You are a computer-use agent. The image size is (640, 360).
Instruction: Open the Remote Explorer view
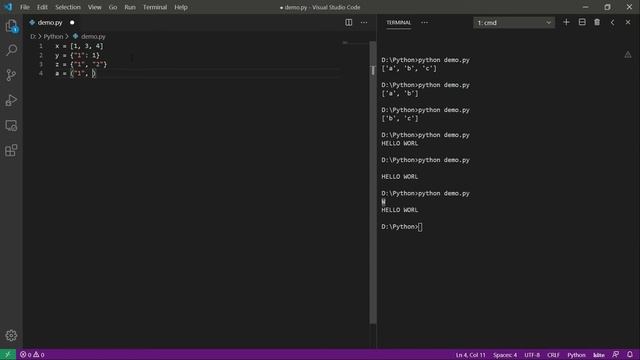[11, 125]
